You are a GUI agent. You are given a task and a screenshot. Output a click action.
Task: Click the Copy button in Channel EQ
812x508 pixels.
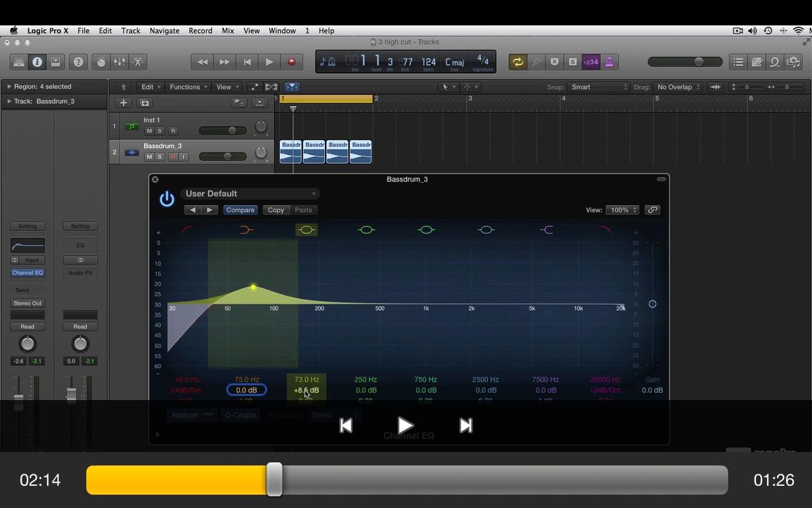276,210
